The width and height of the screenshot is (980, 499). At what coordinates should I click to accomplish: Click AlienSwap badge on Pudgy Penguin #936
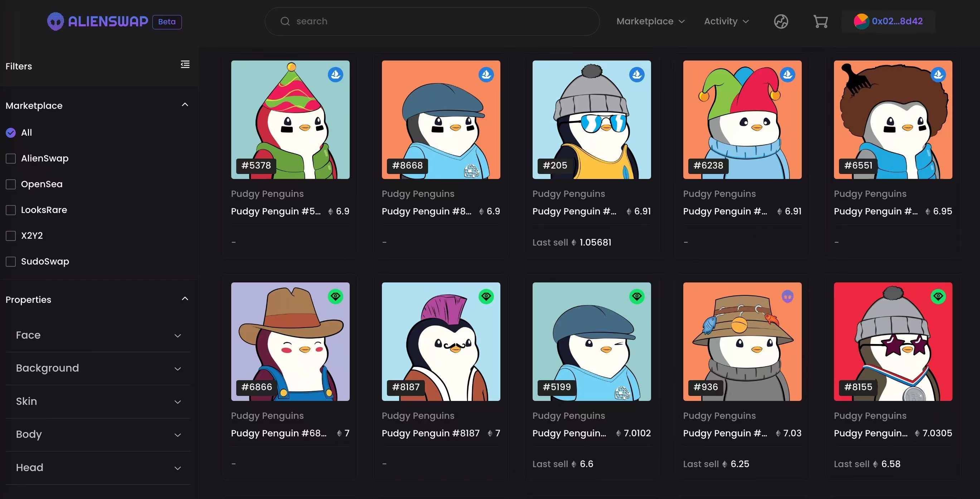coord(787,296)
